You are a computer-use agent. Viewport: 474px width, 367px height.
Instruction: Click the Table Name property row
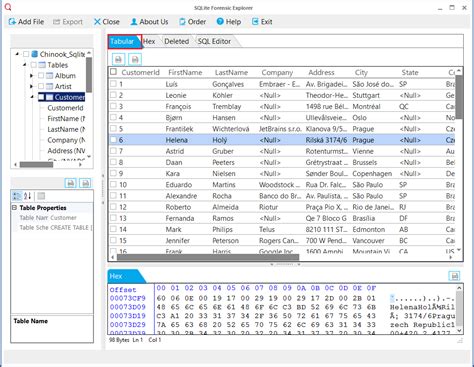coord(52,218)
